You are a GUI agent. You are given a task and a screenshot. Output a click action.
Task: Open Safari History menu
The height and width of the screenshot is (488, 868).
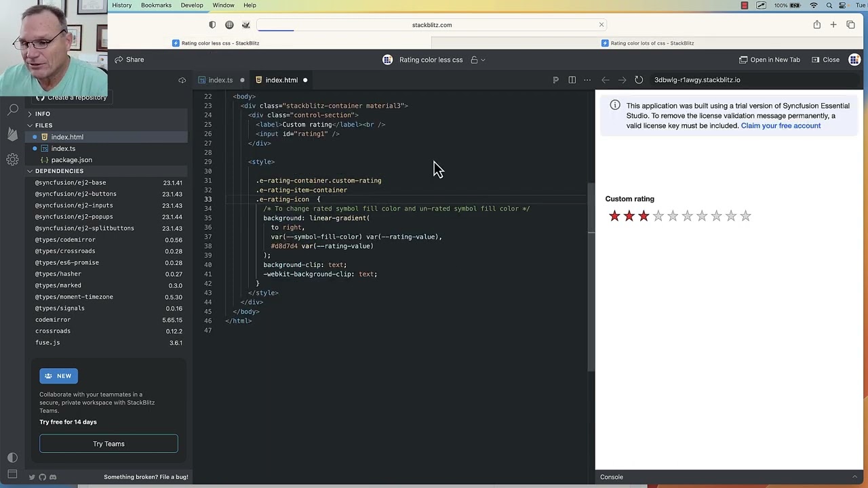(122, 5)
